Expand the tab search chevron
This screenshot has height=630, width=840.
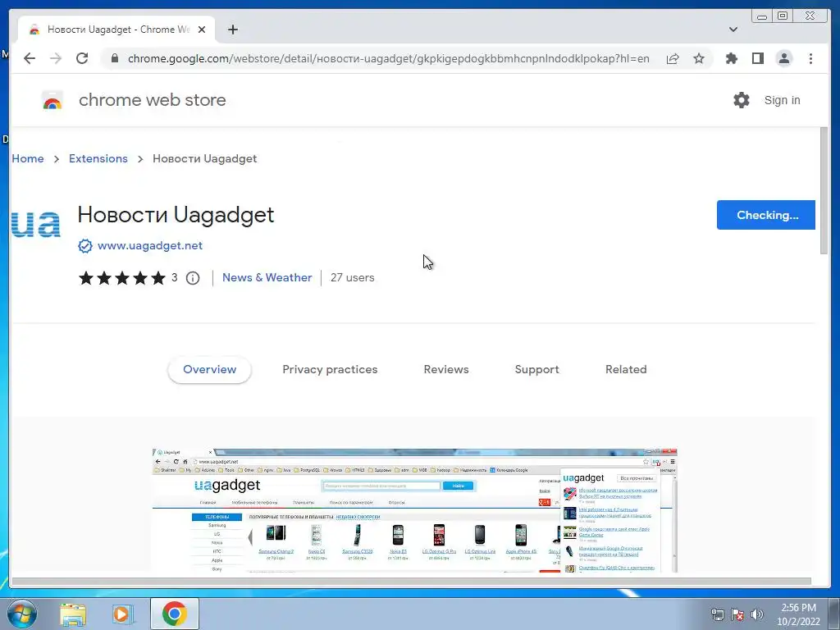click(x=733, y=30)
